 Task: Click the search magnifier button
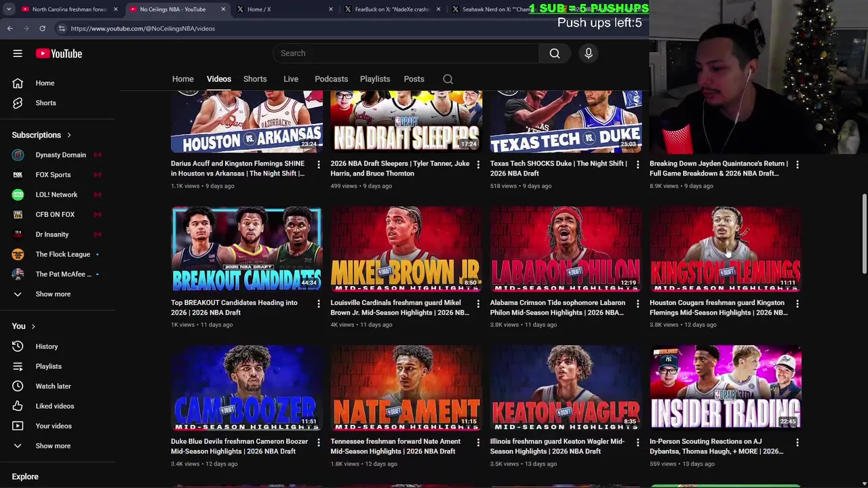555,54
